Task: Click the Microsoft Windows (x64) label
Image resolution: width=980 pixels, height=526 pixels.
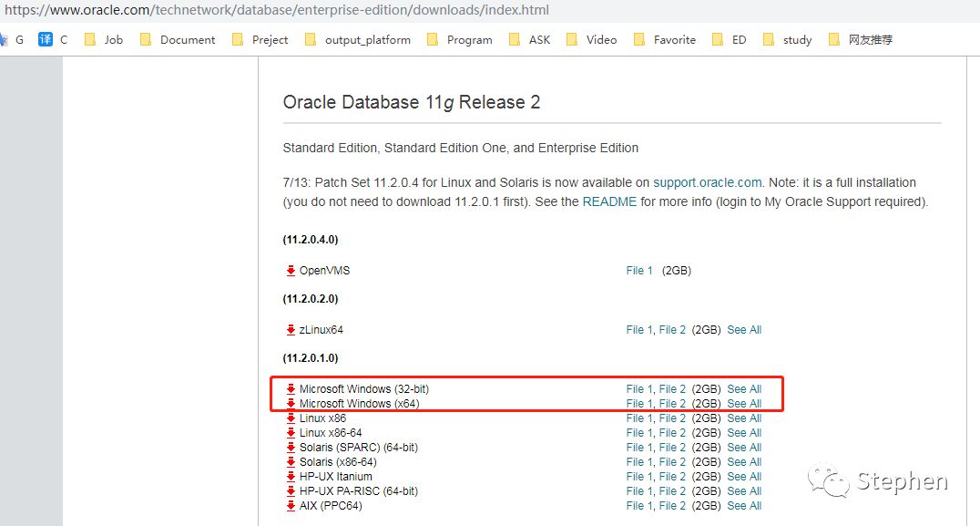Action: click(360, 404)
